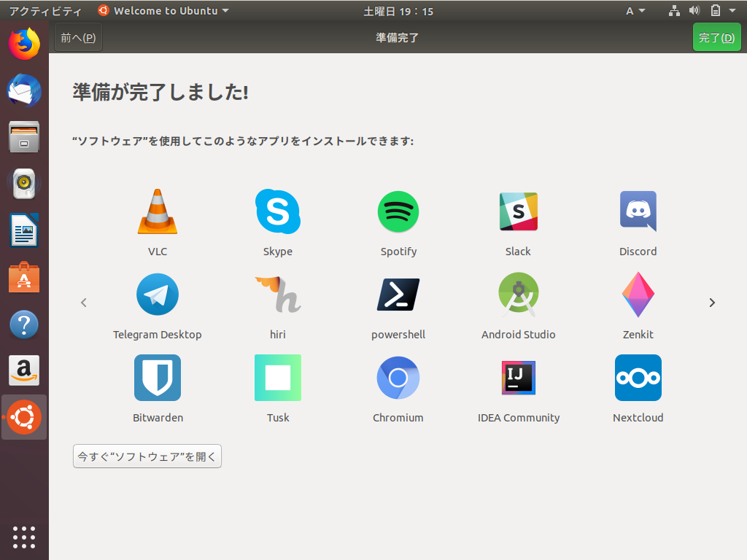The height and width of the screenshot is (560, 747).
Task: Open the Amazon launcher in dock
Action: 24,370
